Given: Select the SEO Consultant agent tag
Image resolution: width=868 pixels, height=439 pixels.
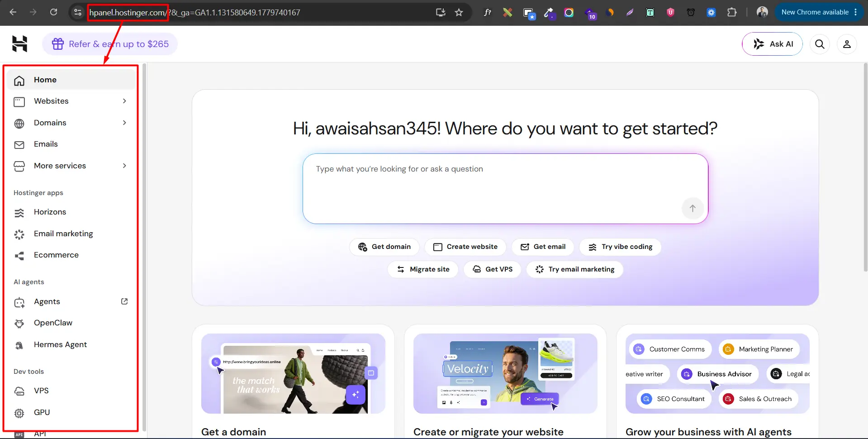Looking at the screenshot, I should (x=674, y=399).
